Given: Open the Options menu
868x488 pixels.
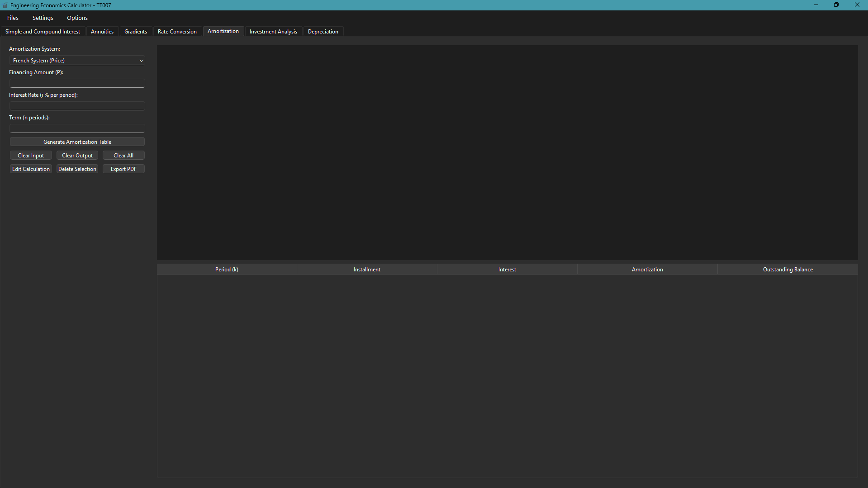Looking at the screenshot, I should pos(77,18).
